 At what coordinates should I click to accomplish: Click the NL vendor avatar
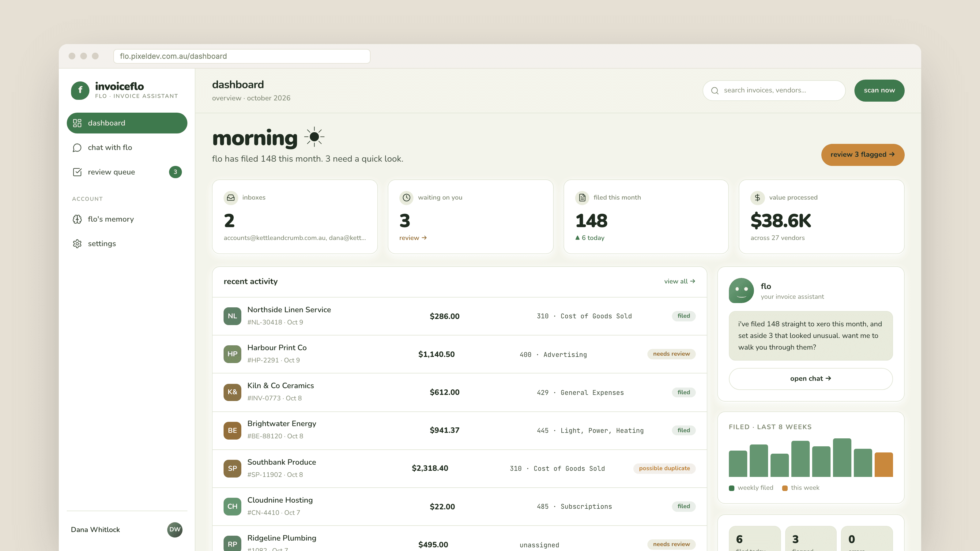(232, 316)
